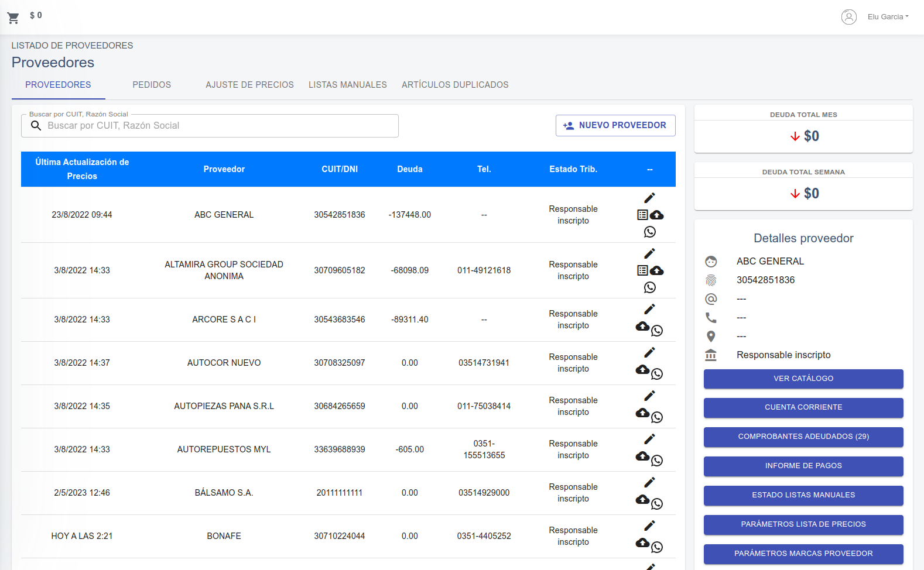
Task: Open Ajuste de Precios tab
Action: (x=249, y=85)
